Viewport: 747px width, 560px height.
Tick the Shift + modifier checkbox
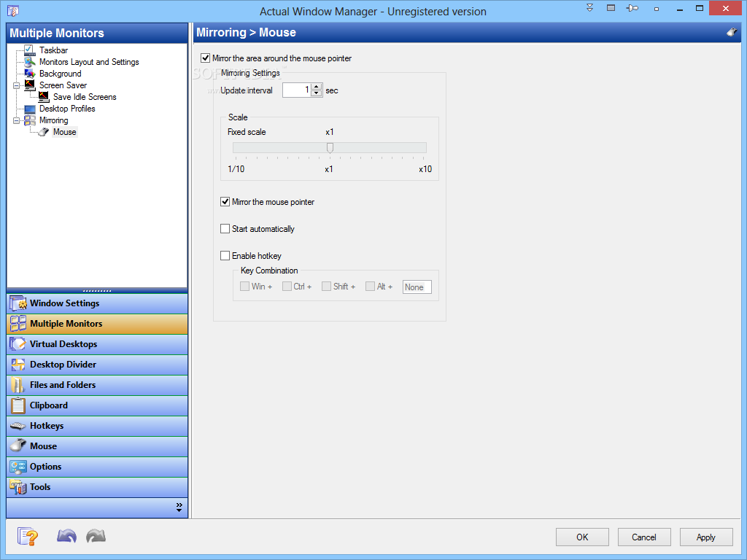pos(326,286)
